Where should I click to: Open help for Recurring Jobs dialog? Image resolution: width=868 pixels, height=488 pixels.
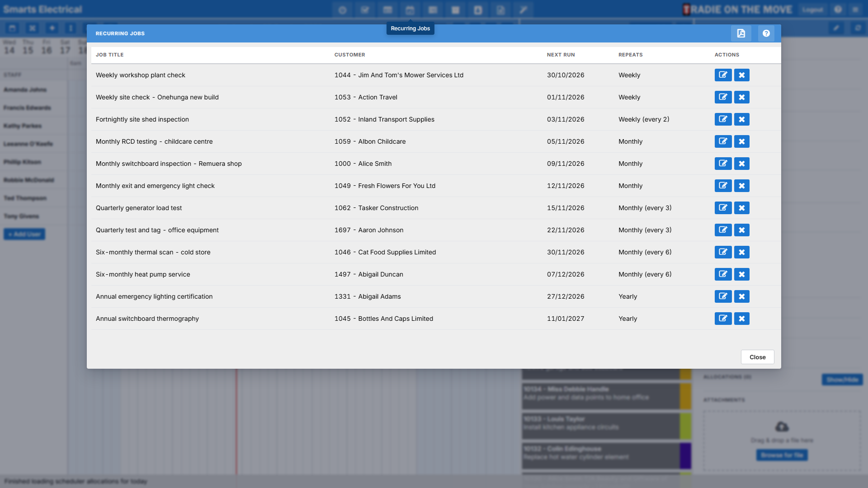point(766,33)
